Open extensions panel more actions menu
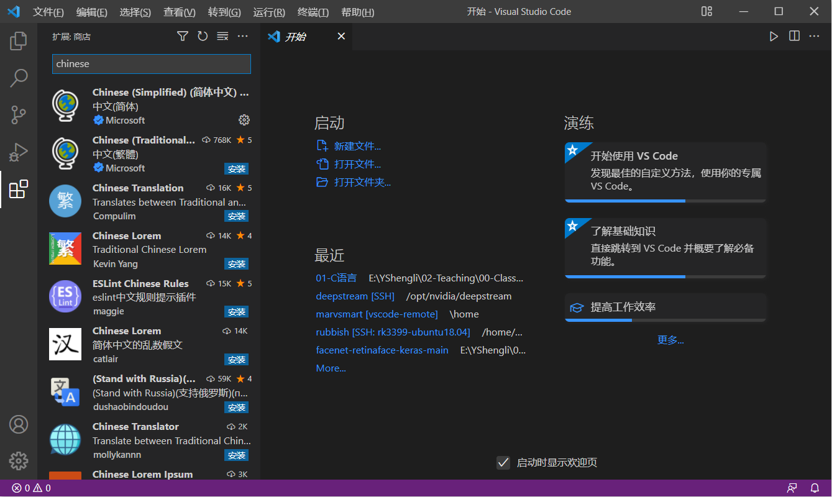Viewport: 832px width, 497px height. point(242,36)
